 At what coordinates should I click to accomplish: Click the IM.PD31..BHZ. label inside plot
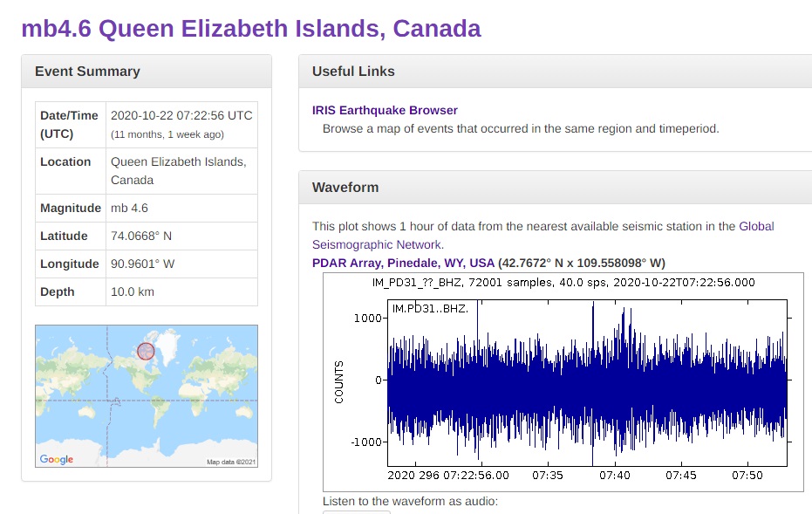click(x=430, y=309)
